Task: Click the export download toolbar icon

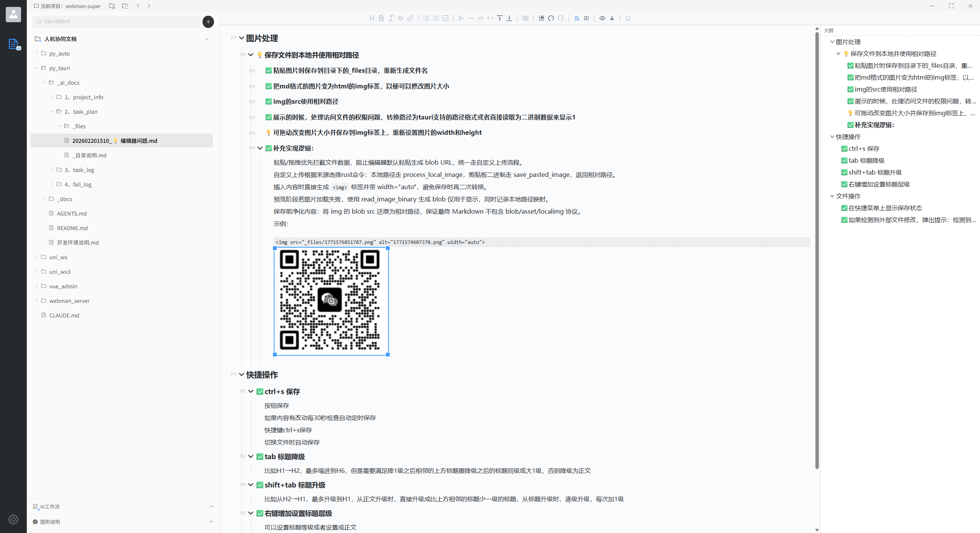Action: point(612,18)
